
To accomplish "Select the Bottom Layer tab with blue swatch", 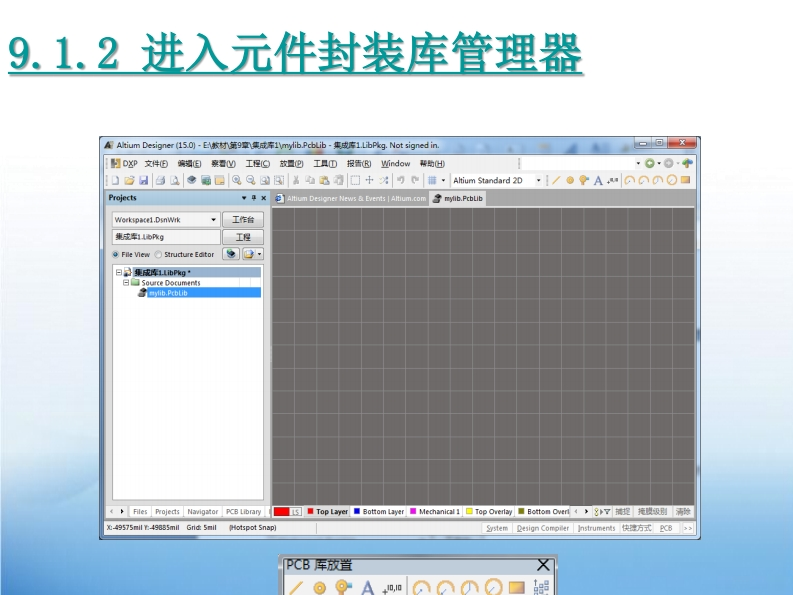I will point(379,512).
